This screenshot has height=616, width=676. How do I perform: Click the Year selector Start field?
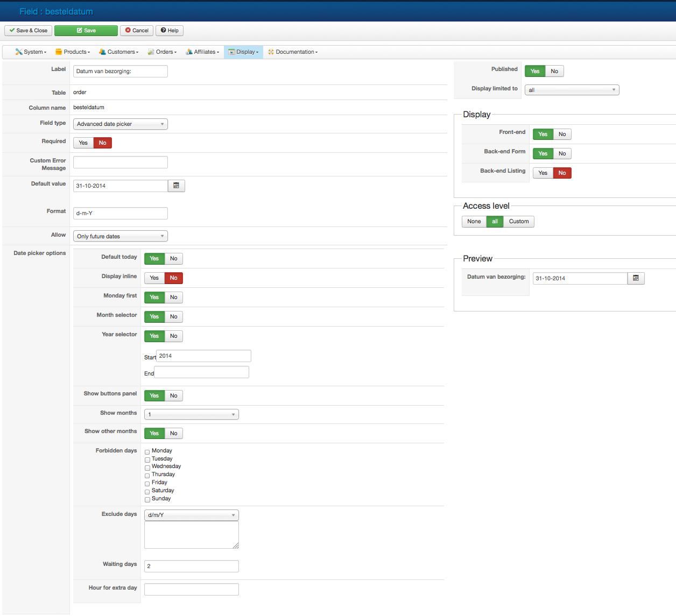(x=203, y=356)
